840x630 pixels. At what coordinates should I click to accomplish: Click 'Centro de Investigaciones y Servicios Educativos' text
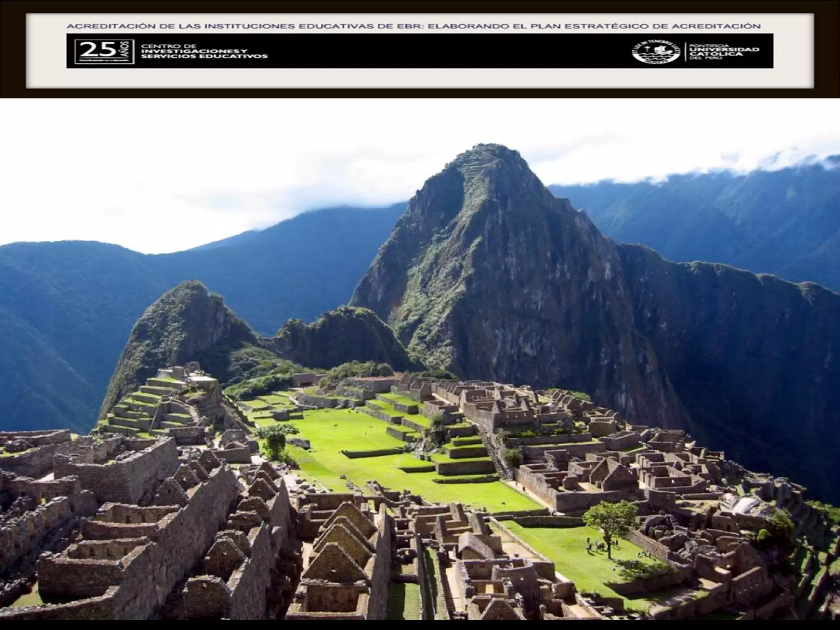coord(204,51)
